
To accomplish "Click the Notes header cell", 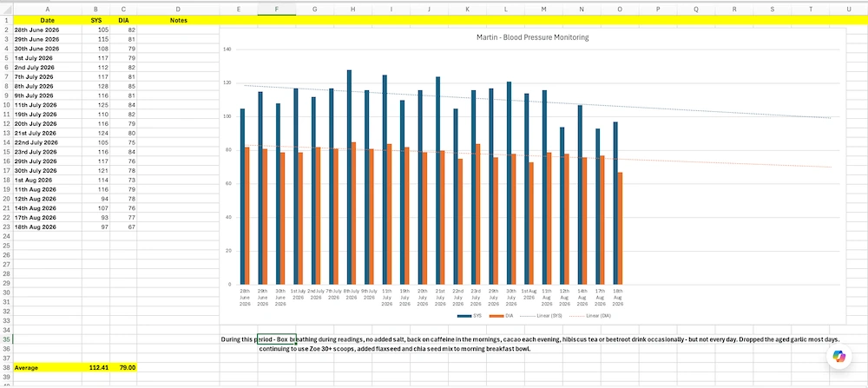I will pos(178,21).
